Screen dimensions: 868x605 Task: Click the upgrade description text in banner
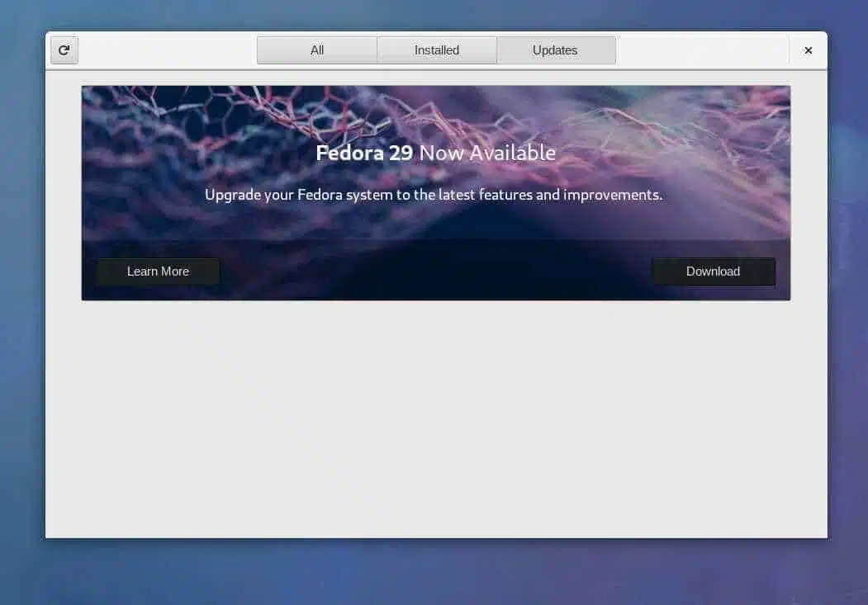click(434, 196)
